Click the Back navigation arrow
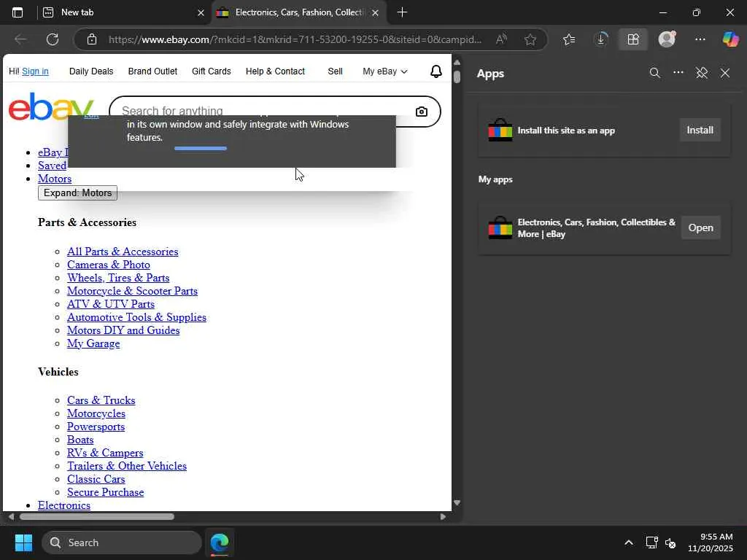This screenshot has width=747, height=560. point(20,39)
